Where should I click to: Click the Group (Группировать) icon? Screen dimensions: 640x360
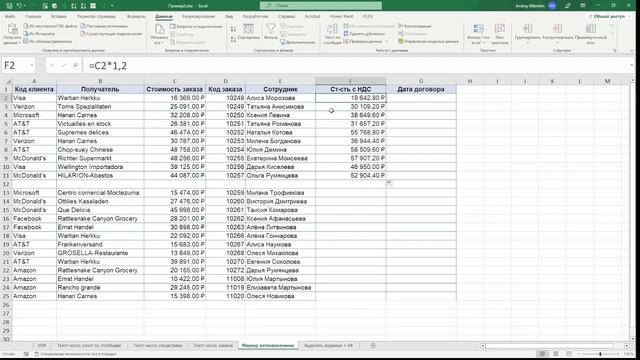click(528, 29)
